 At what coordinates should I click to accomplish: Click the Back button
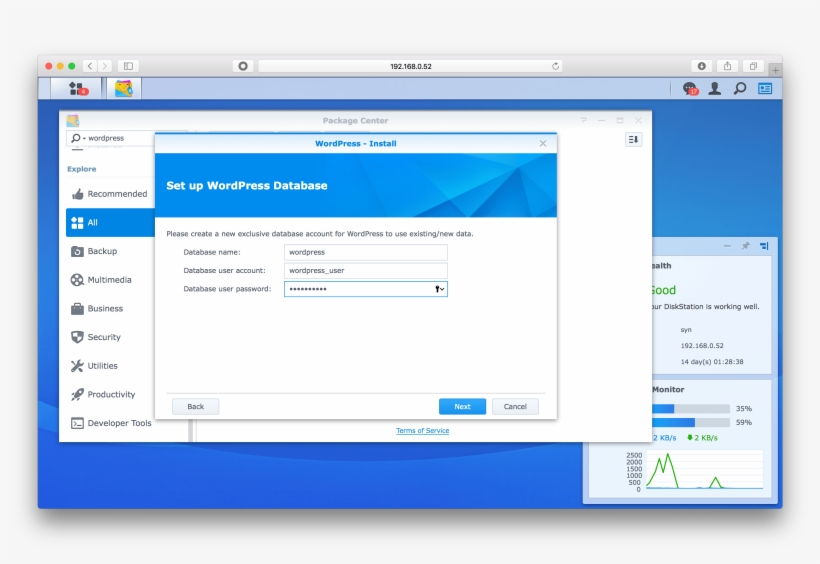196,407
